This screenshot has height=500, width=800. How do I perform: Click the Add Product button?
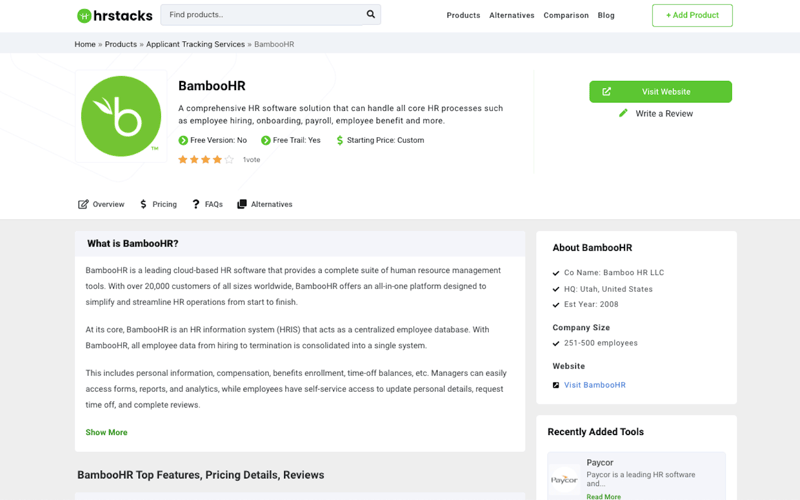(x=692, y=15)
